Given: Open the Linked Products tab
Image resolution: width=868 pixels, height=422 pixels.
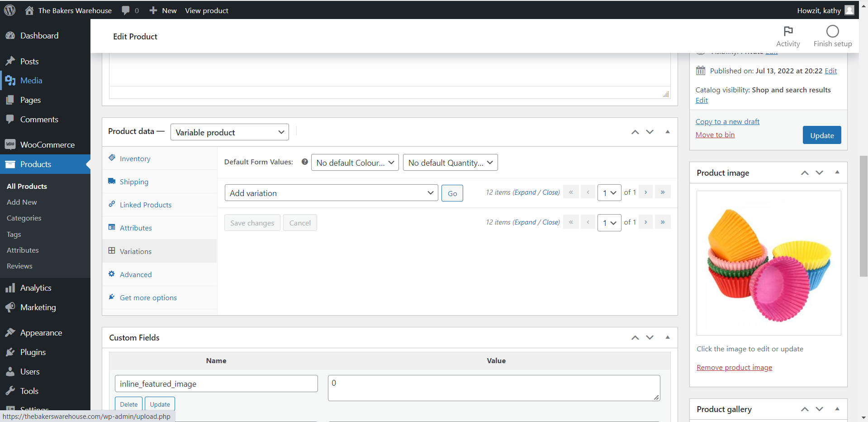Looking at the screenshot, I should click(x=145, y=205).
